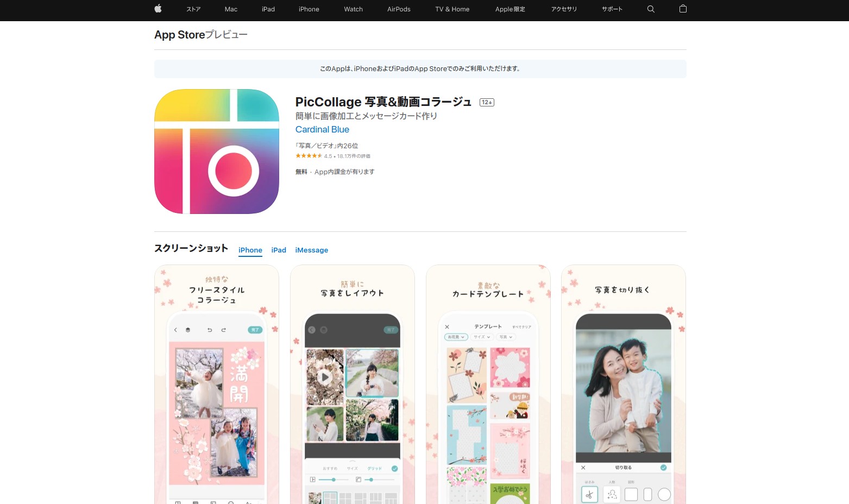Open the TV & Home menu

click(452, 9)
